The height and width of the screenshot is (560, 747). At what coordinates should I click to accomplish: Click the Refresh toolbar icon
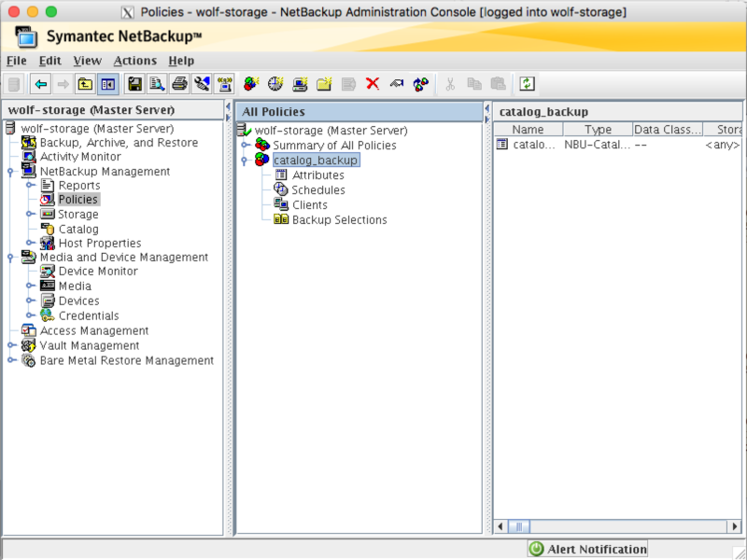[x=526, y=84]
